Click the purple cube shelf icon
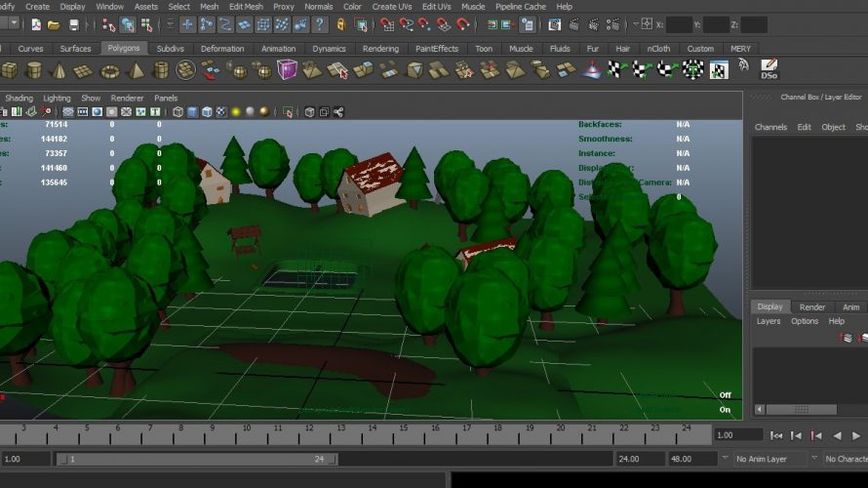Screen dimensions: 868x488 tap(287, 69)
